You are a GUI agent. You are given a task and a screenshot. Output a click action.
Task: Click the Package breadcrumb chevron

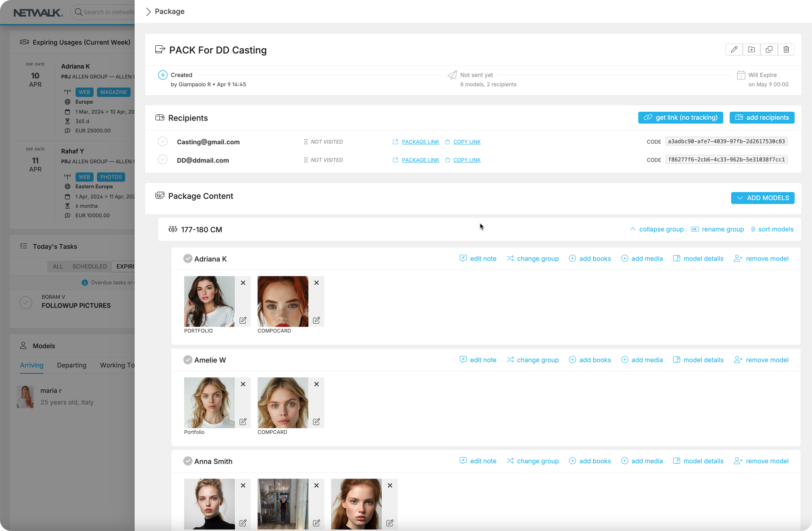click(x=148, y=11)
